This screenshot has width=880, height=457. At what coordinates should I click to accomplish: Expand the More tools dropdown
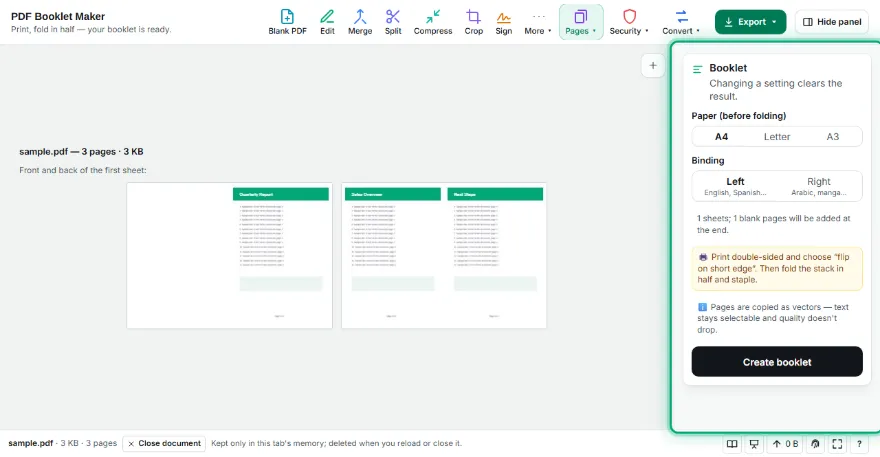[538, 22]
